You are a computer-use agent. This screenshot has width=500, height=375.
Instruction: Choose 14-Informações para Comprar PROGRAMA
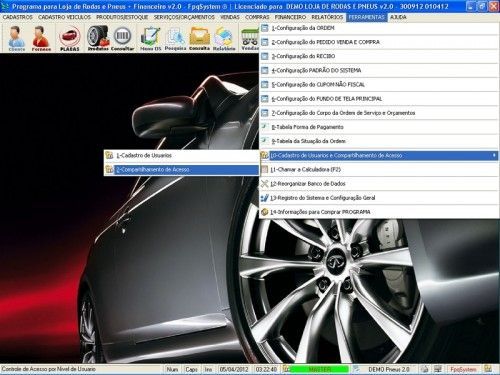(379, 212)
